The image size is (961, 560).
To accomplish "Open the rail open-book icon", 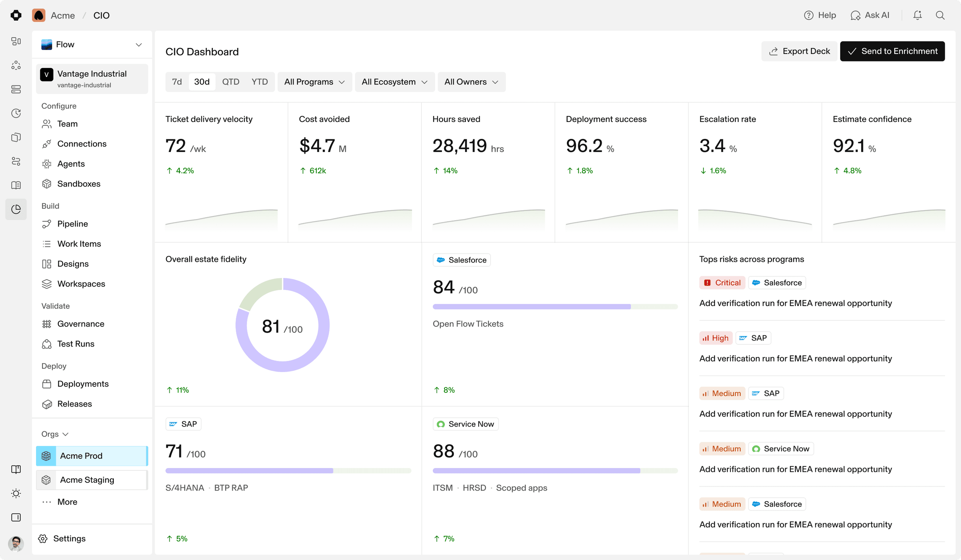I will pyautogui.click(x=16, y=185).
